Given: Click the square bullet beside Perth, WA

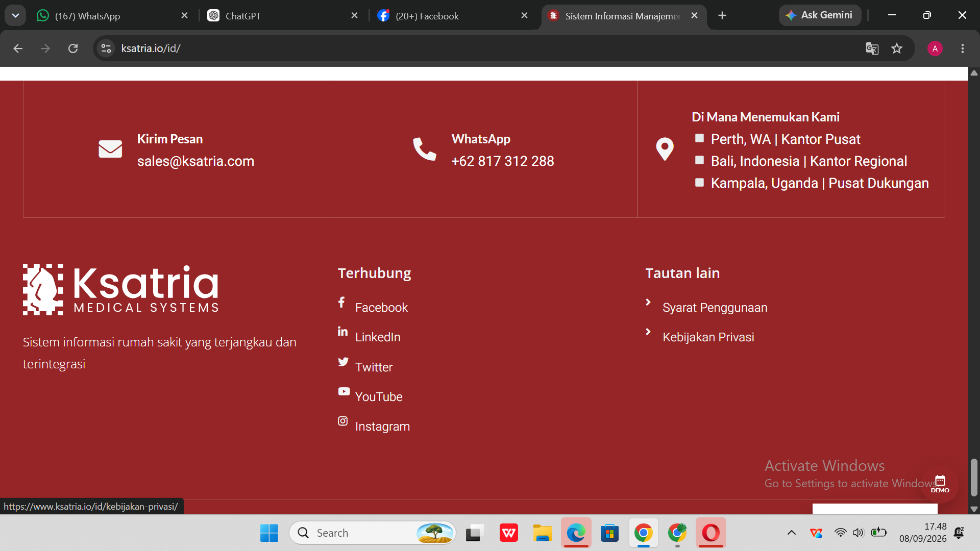Looking at the screenshot, I should (x=699, y=138).
